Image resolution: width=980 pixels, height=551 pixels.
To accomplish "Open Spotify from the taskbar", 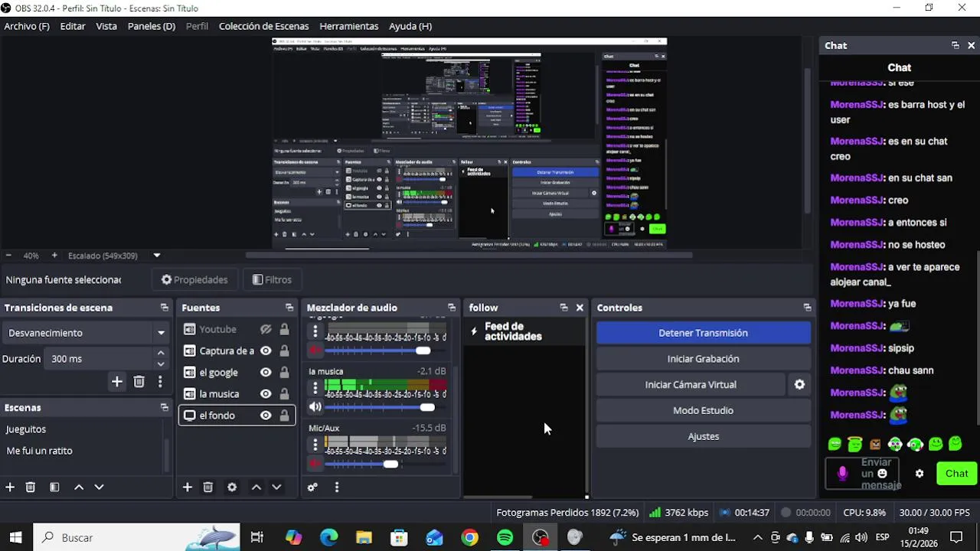I will [505, 537].
